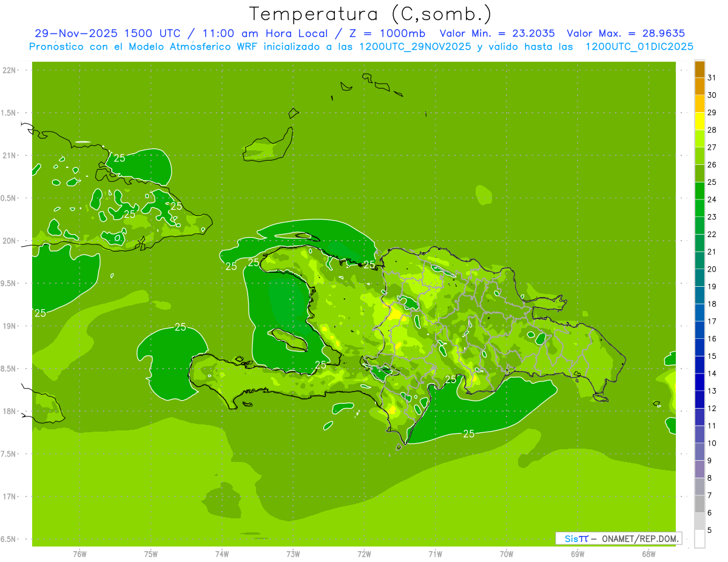Click the 68W longitude axis label

coord(649,554)
